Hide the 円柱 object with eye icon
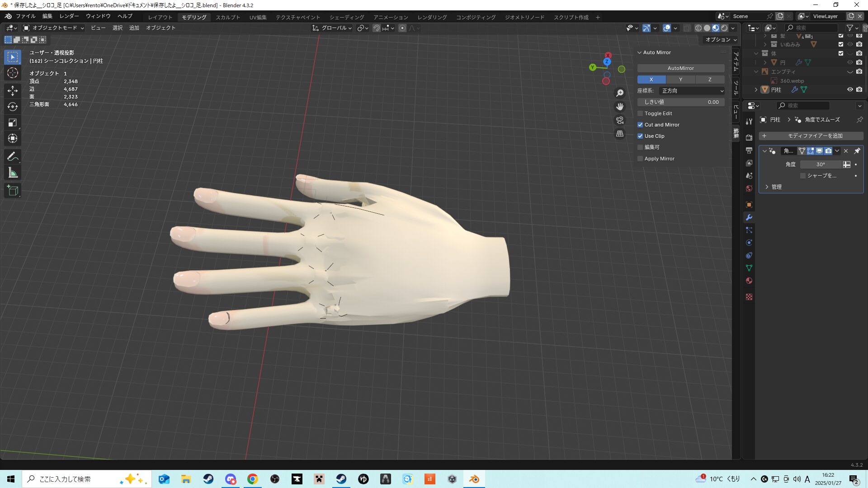Viewport: 868px width, 488px height. click(849, 89)
